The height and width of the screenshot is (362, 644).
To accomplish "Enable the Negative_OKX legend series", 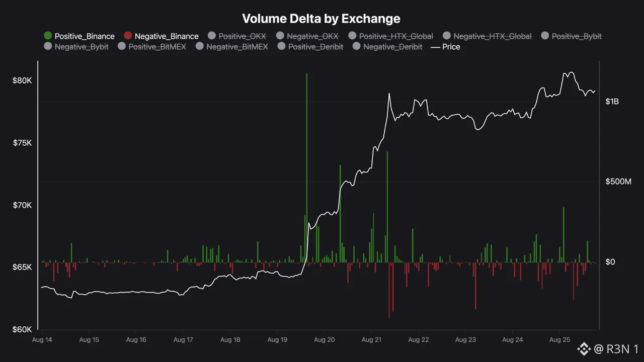I will click(x=307, y=36).
